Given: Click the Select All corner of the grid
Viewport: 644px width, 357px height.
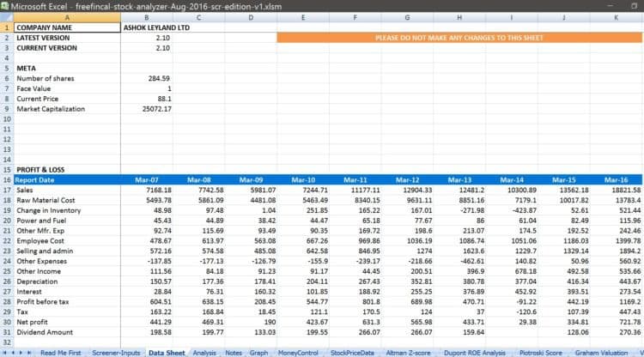Looking at the screenshot, I should tap(7, 18).
